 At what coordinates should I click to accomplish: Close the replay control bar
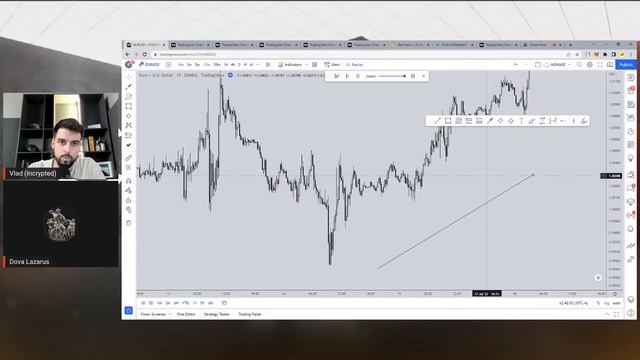point(423,76)
